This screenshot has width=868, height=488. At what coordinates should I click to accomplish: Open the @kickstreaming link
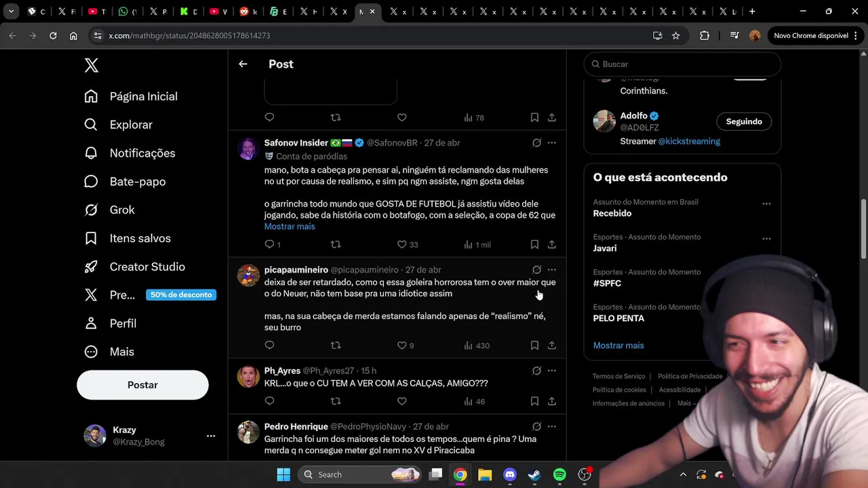[689, 142]
